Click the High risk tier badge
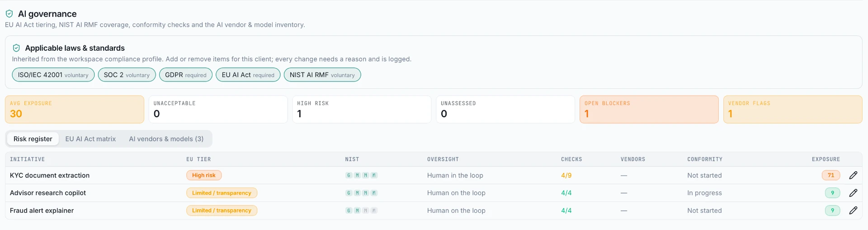Screen dimensions: 868x230 [204, 175]
